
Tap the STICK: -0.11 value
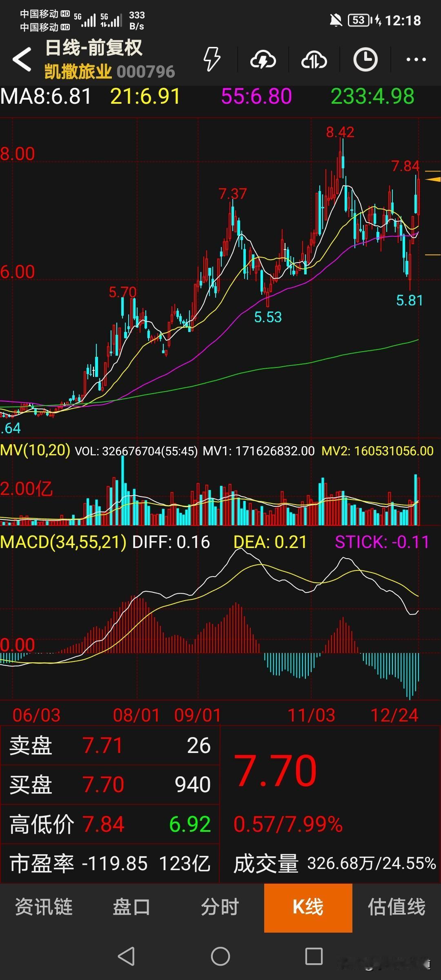pyautogui.click(x=382, y=542)
